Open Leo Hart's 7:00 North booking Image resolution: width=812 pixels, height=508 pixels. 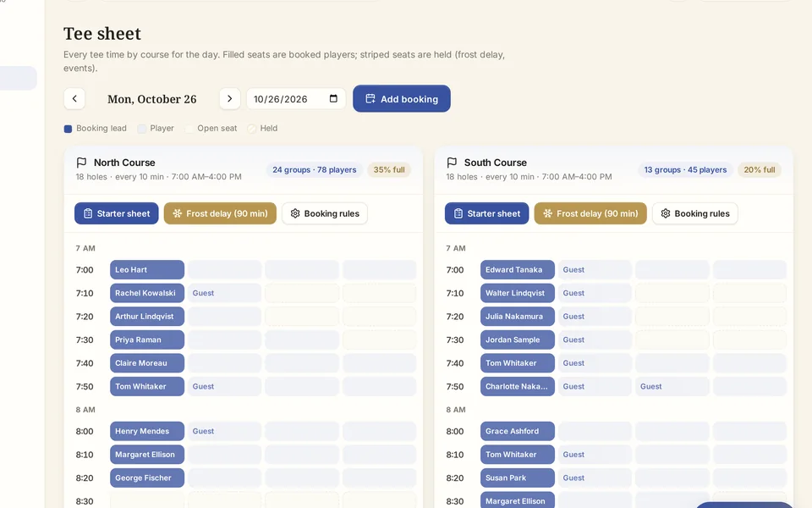pyautogui.click(x=147, y=269)
